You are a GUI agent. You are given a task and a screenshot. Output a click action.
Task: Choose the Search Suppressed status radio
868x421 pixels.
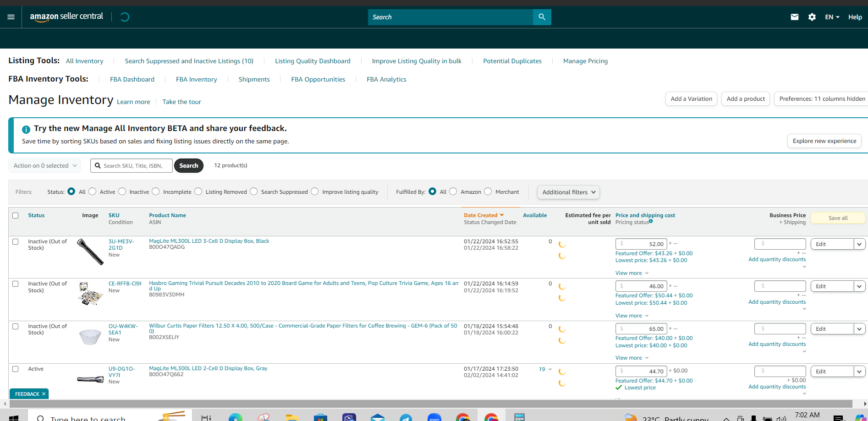click(x=254, y=191)
